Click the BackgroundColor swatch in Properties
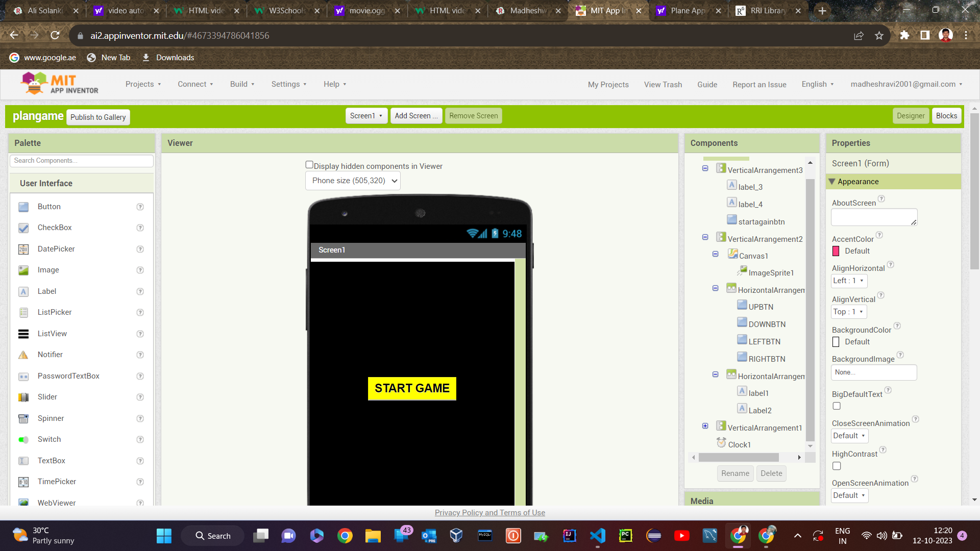This screenshot has height=551, width=980. (x=837, y=342)
